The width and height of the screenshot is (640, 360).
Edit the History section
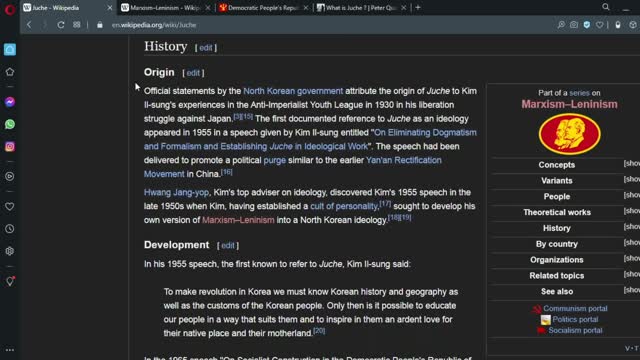click(x=206, y=48)
